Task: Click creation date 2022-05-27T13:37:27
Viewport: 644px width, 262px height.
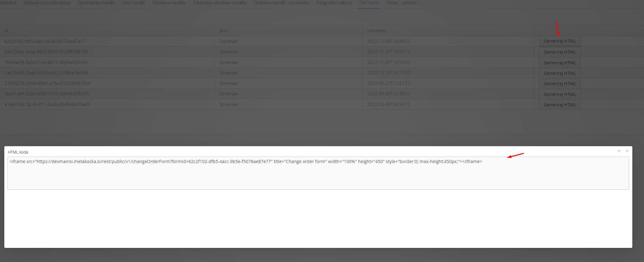Action: 389,83
